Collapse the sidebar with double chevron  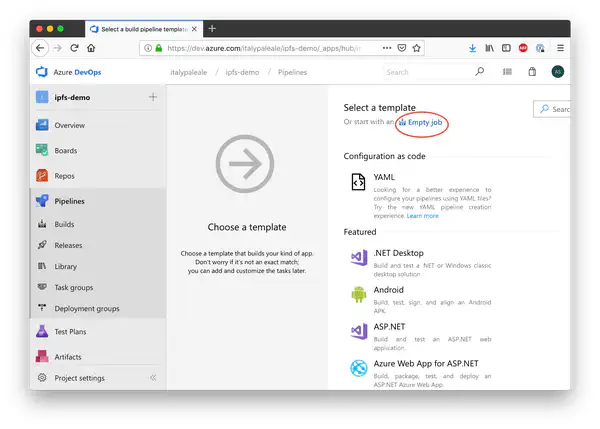point(153,378)
